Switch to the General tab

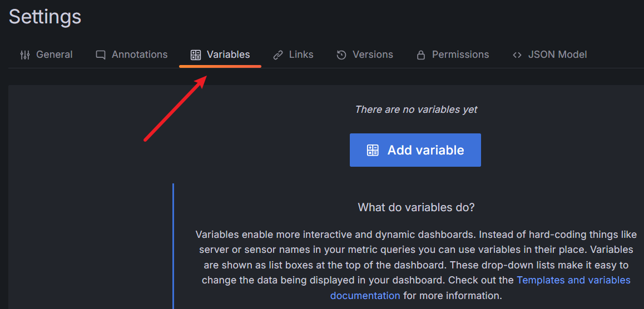click(54, 54)
